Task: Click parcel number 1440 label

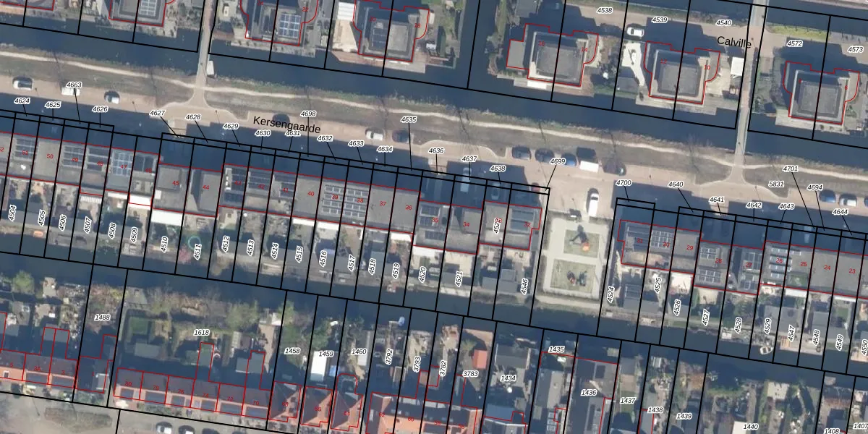Action: point(751,427)
